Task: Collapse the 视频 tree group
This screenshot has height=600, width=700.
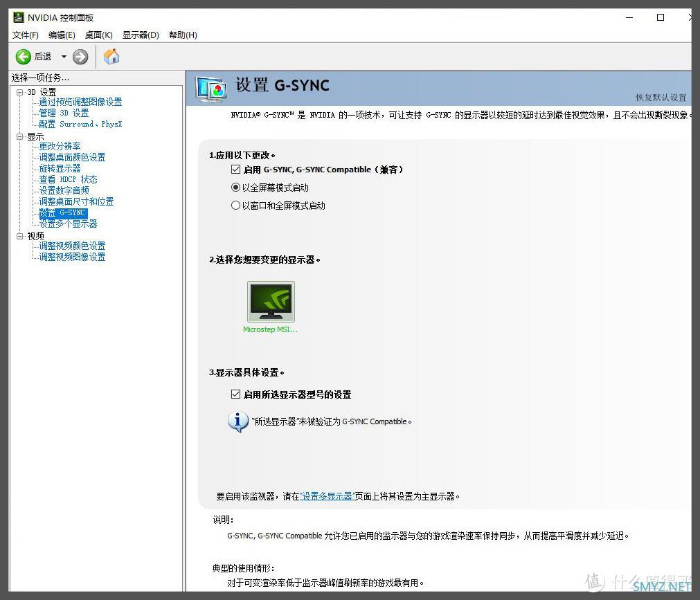Action: pos(19,236)
